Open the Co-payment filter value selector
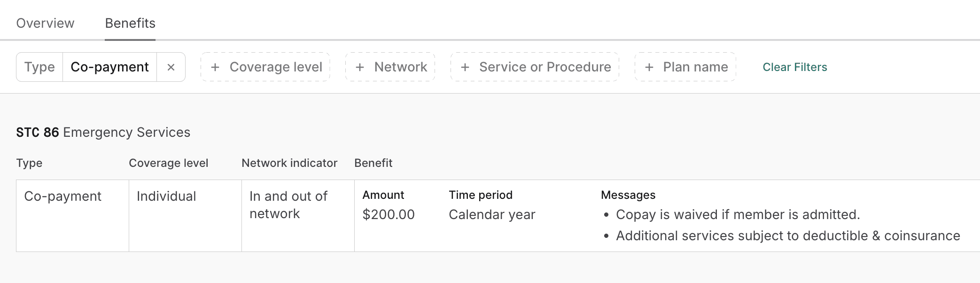 pyautogui.click(x=109, y=67)
